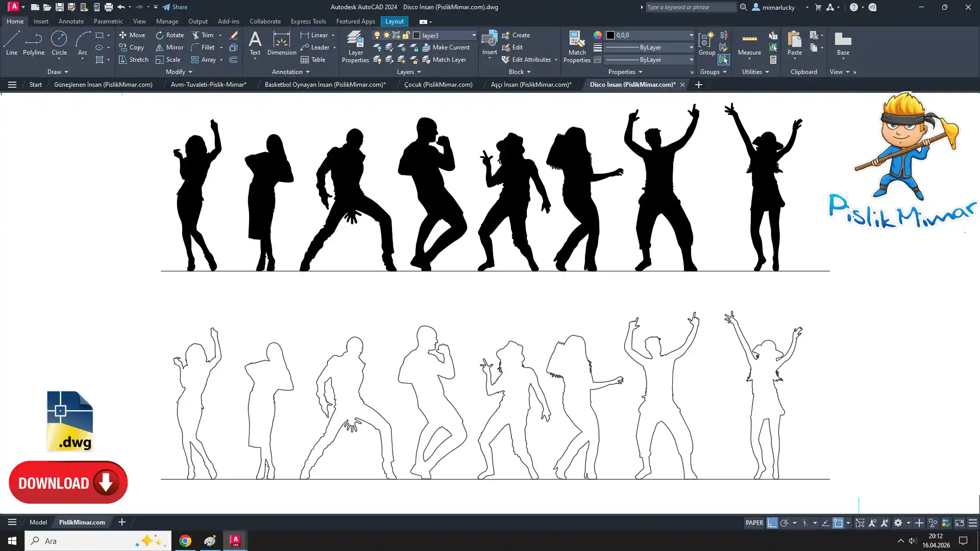980x551 pixels.
Task: Open the ByLayer lineweight dropdown
Action: click(x=691, y=47)
